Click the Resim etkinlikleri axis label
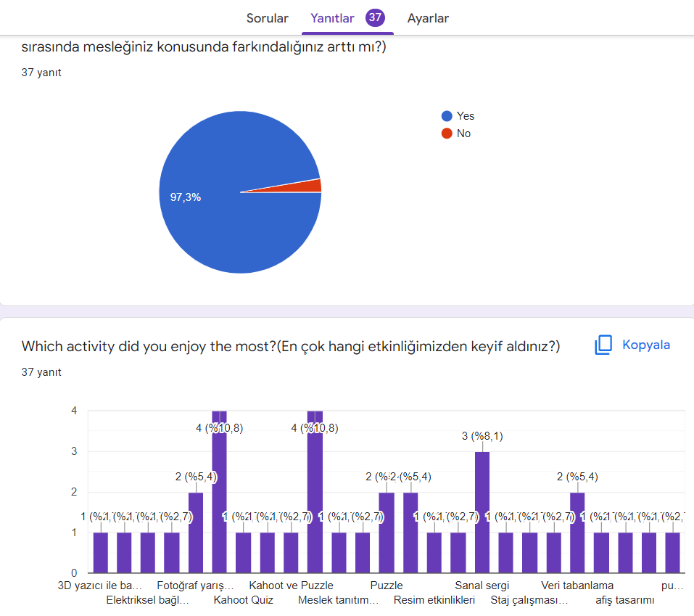 434,600
